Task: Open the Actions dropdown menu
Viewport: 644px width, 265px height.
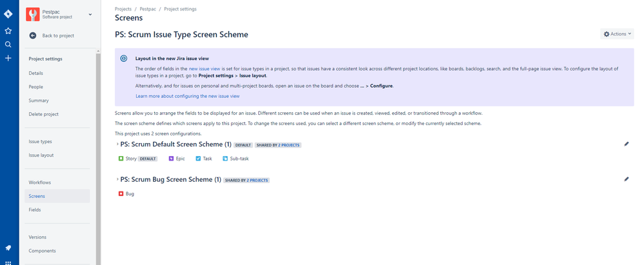Action: coord(617,34)
